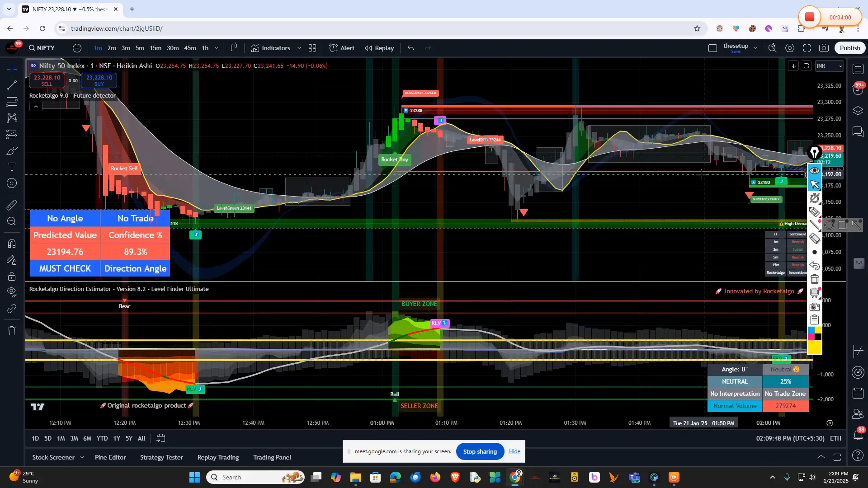Select the crosshair cursor tool
868x488 pixels.
[12, 69]
